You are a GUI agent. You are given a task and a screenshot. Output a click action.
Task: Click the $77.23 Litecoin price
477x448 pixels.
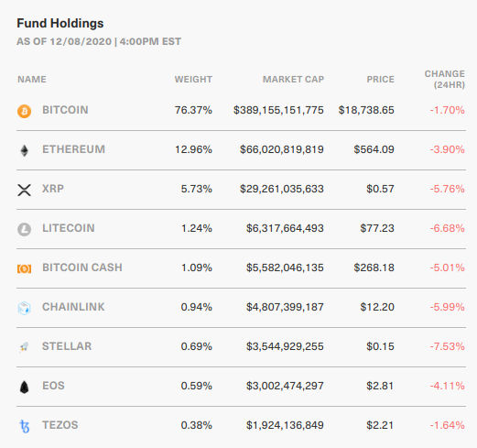pyautogui.click(x=377, y=228)
